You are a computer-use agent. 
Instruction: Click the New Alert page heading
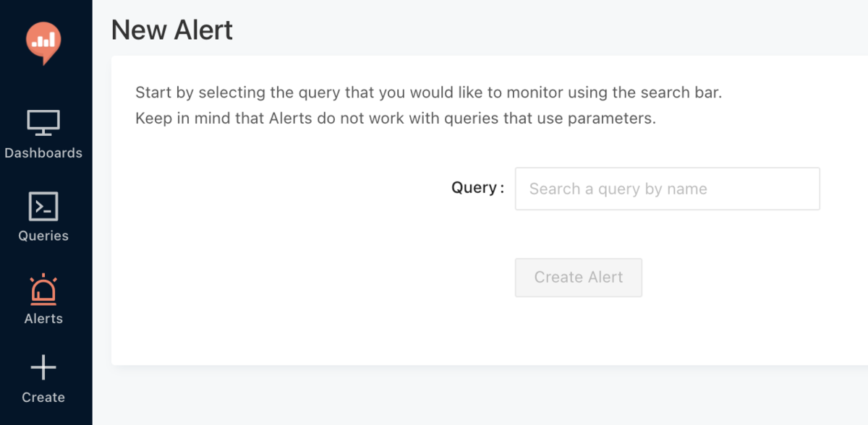coord(172,30)
